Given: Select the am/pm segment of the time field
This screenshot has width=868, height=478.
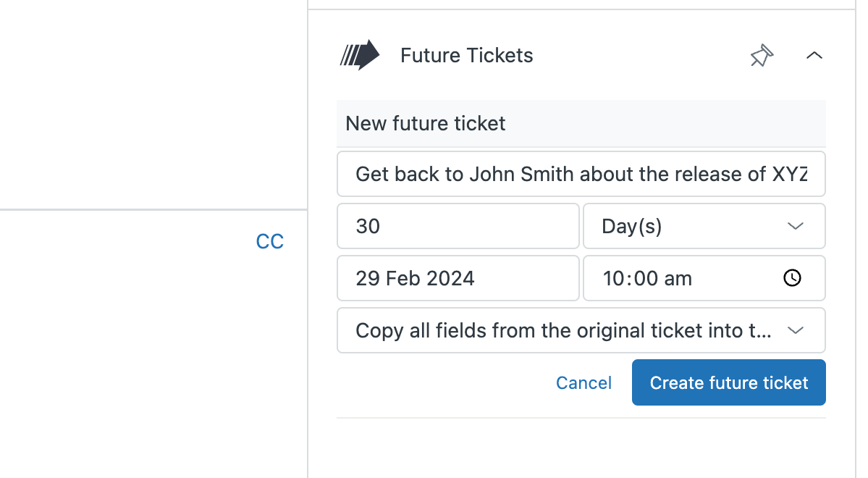Looking at the screenshot, I should click(678, 279).
